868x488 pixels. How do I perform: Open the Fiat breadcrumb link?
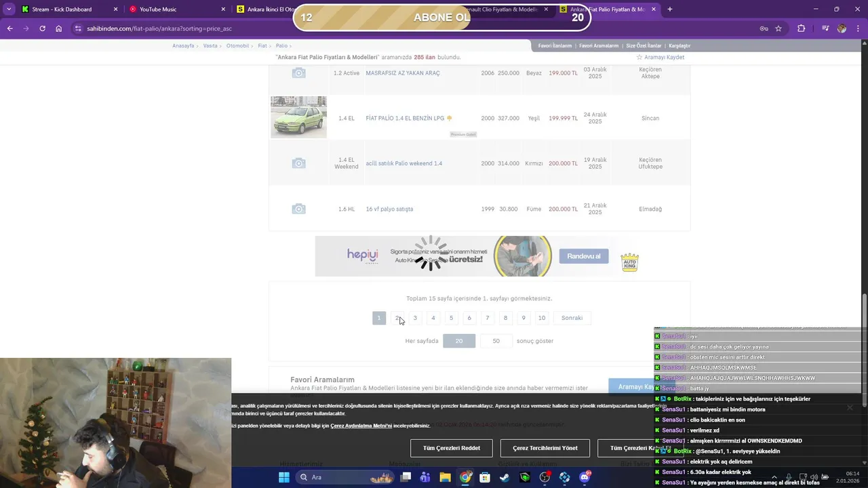click(x=262, y=45)
